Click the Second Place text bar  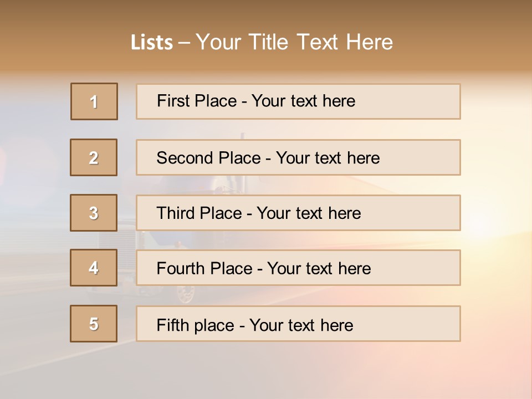pos(298,157)
